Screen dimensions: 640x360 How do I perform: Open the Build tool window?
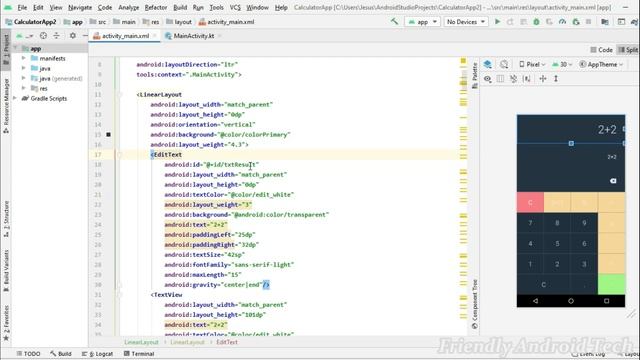pos(61,353)
